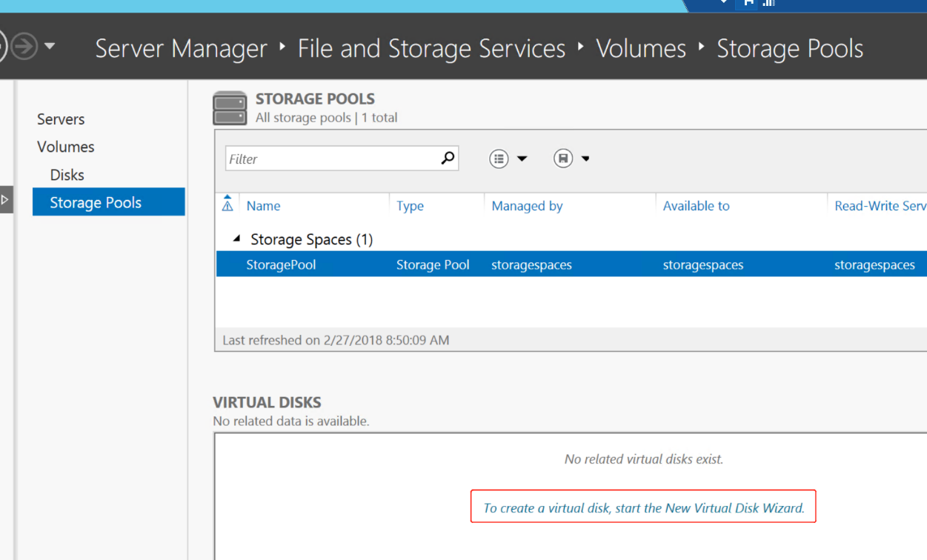Click the storage pools server icon
This screenshot has width=927, height=560.
(230, 108)
